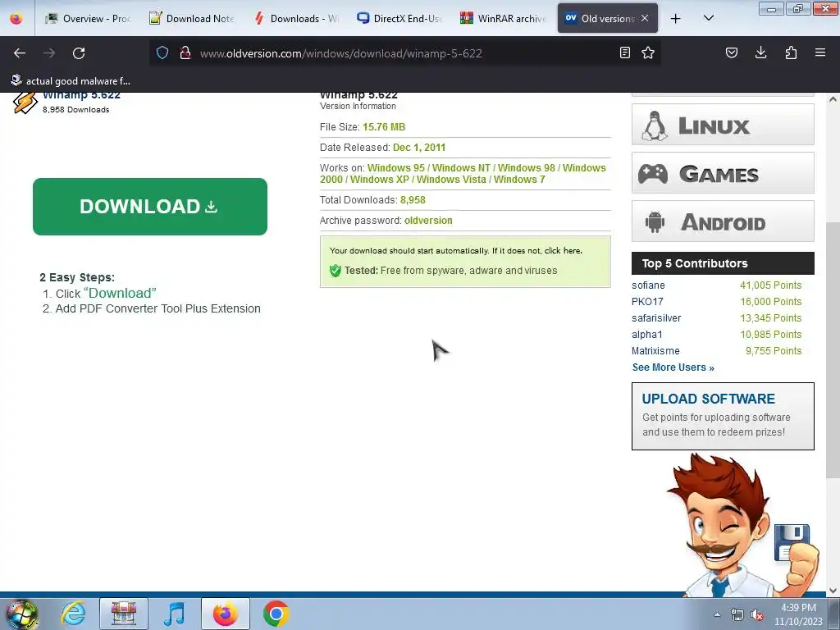The image size is (840, 630).
Task: Go back to the previous page
Action: coord(20,53)
